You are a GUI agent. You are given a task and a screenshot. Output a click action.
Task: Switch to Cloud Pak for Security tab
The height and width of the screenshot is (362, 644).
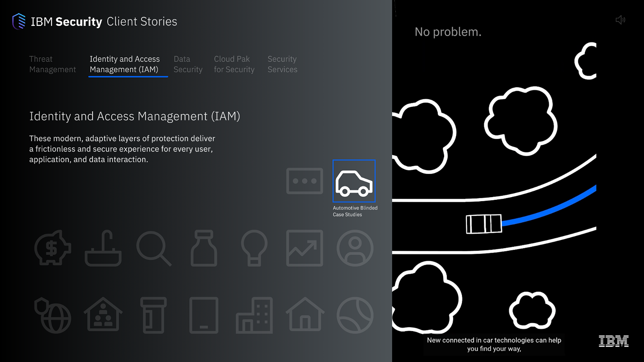pyautogui.click(x=234, y=64)
